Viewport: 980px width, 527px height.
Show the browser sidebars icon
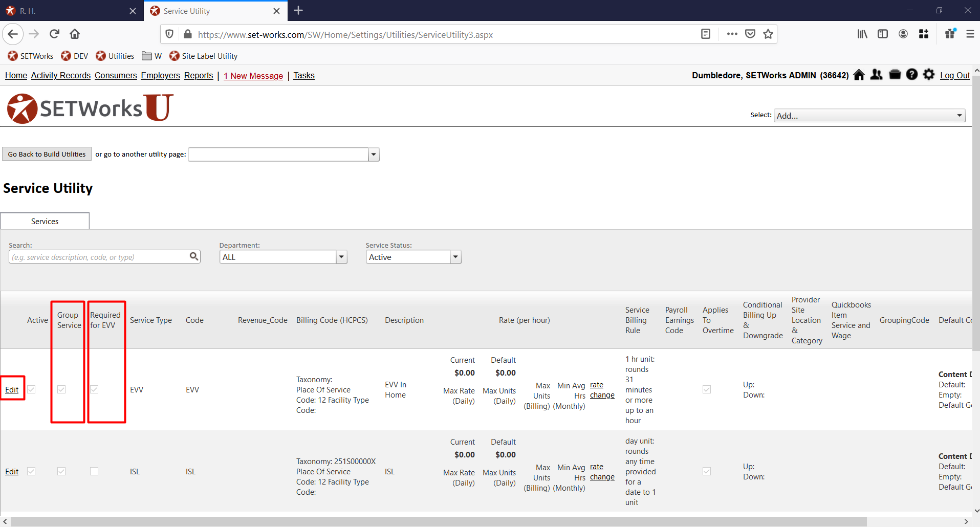883,34
